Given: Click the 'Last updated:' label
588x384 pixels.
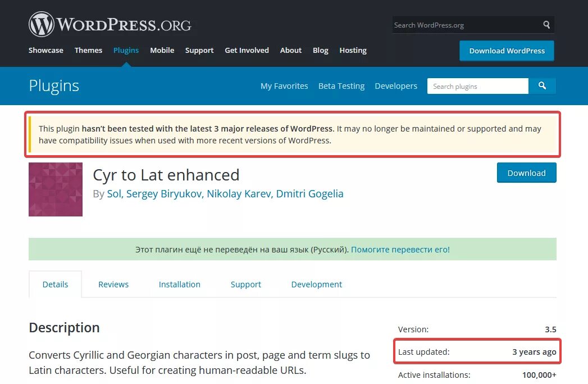Looking at the screenshot, I should tap(424, 352).
